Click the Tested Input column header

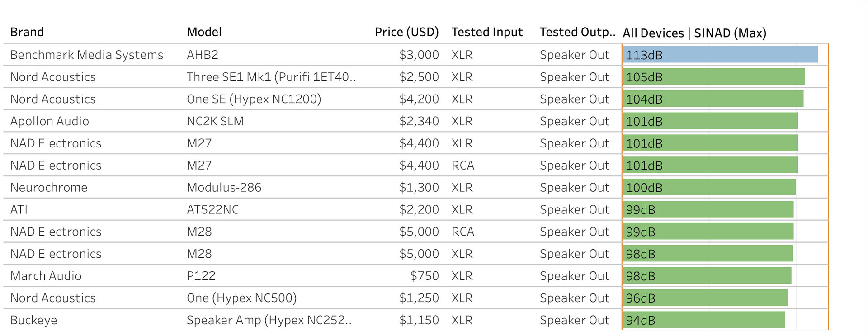487,32
